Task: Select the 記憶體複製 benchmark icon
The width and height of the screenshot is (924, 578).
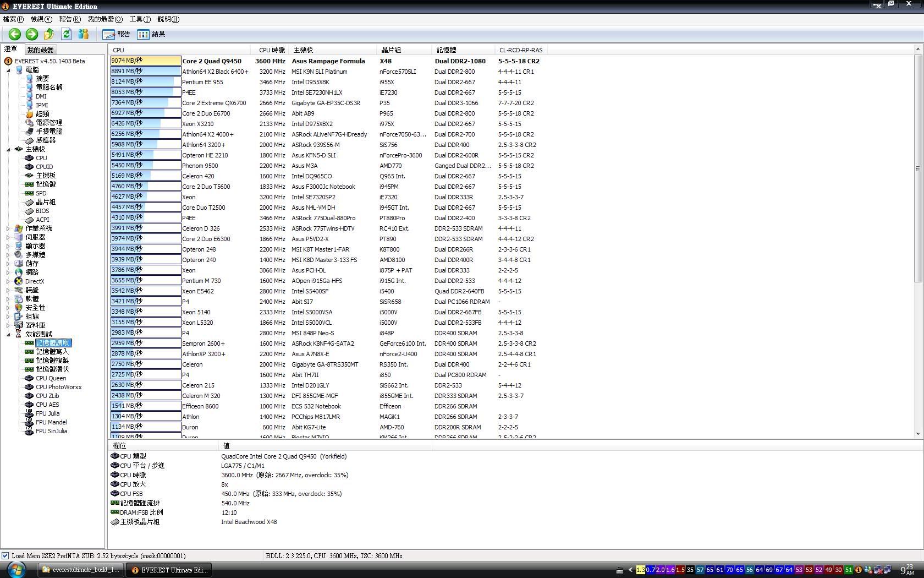Action: click(29, 361)
